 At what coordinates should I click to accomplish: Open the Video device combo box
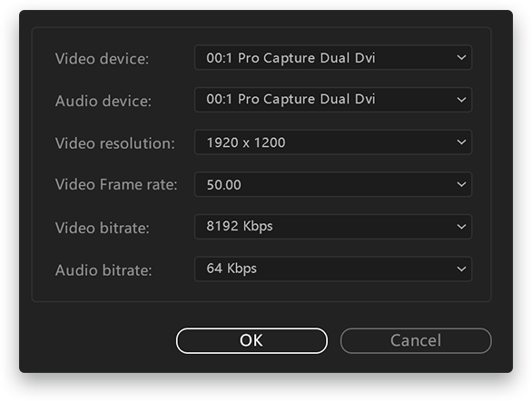(x=333, y=58)
